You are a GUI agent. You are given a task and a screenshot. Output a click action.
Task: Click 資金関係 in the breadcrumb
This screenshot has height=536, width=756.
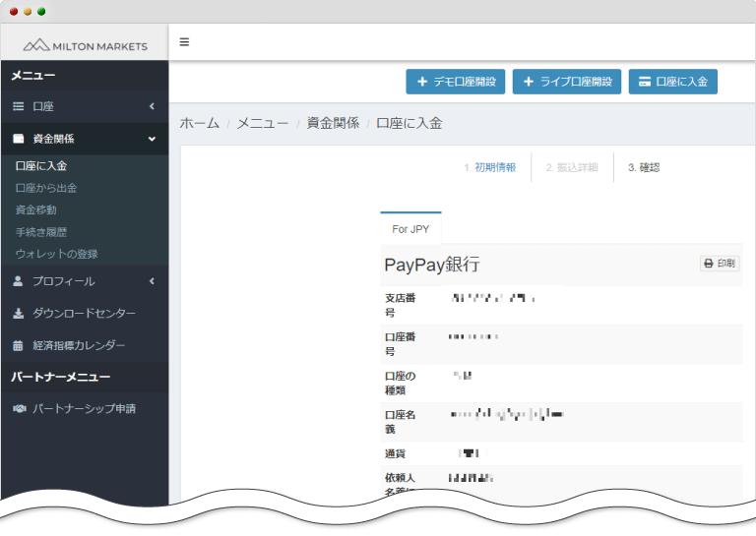tap(333, 123)
